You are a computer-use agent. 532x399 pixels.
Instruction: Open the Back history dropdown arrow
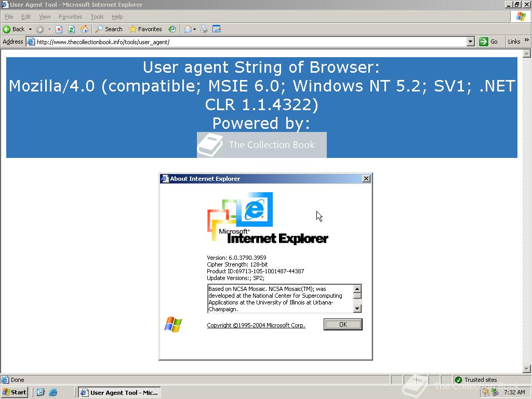[30, 29]
